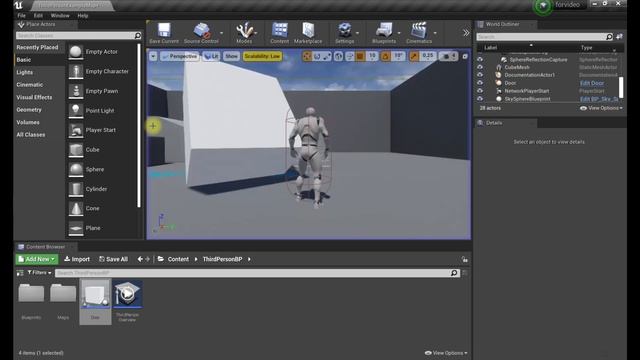Open the Content toolbar icon

click(x=280, y=33)
